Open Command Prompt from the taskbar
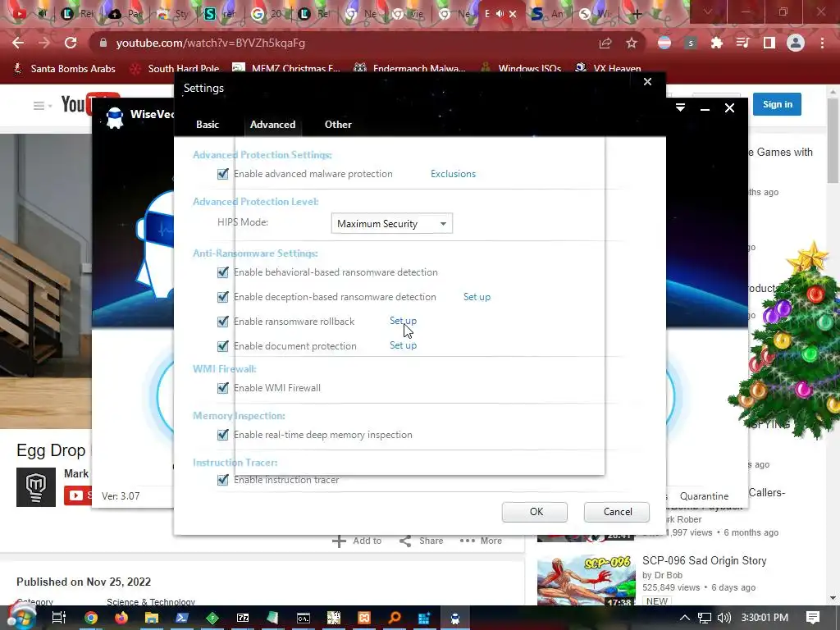This screenshot has width=840, height=630. tap(304, 618)
